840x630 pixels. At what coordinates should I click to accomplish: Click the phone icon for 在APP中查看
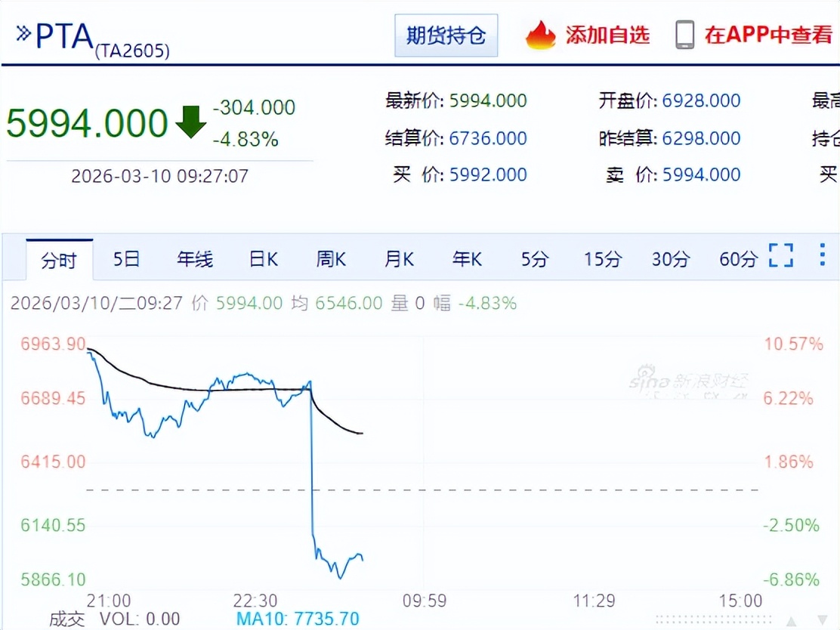(x=684, y=35)
